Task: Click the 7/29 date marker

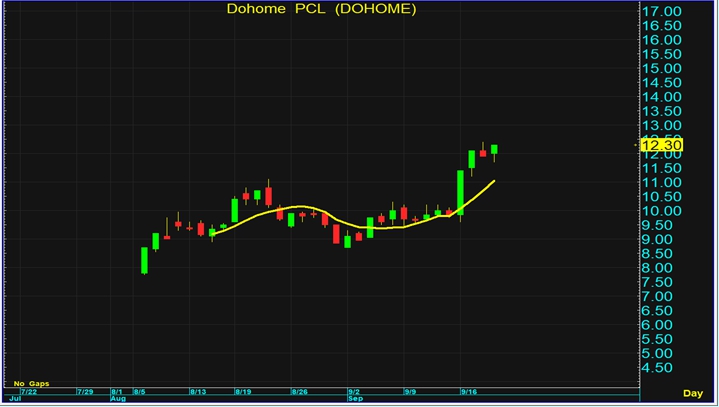Action: (x=85, y=392)
